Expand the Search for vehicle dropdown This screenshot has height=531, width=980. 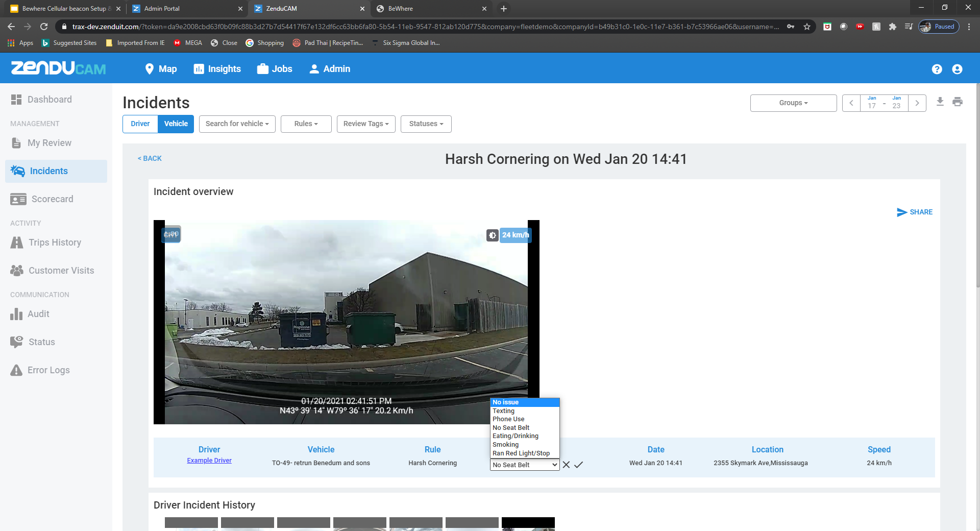237,124
